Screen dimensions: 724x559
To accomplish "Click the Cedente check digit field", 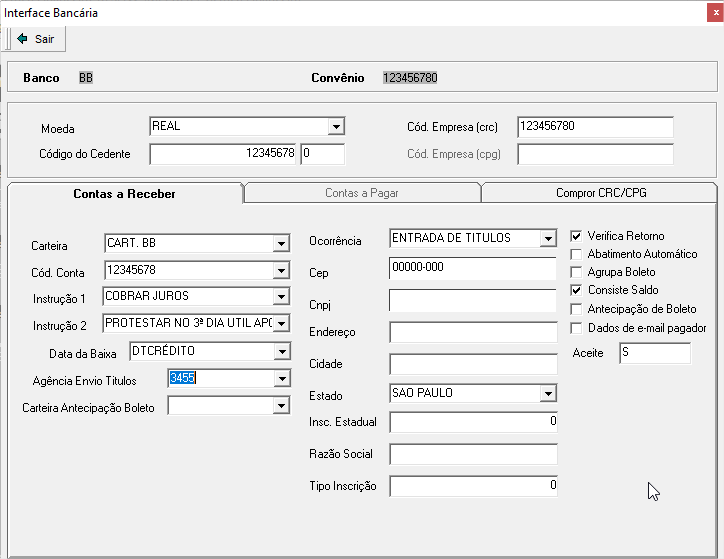I will (322, 154).
